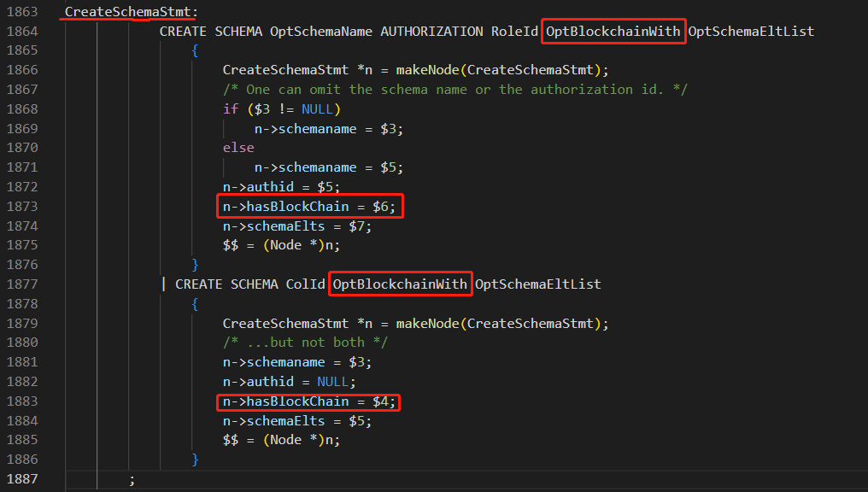The height and width of the screenshot is (492, 868).
Task: Click $$ = (Node *)n on line 1875
Action: pyautogui.click(x=281, y=245)
